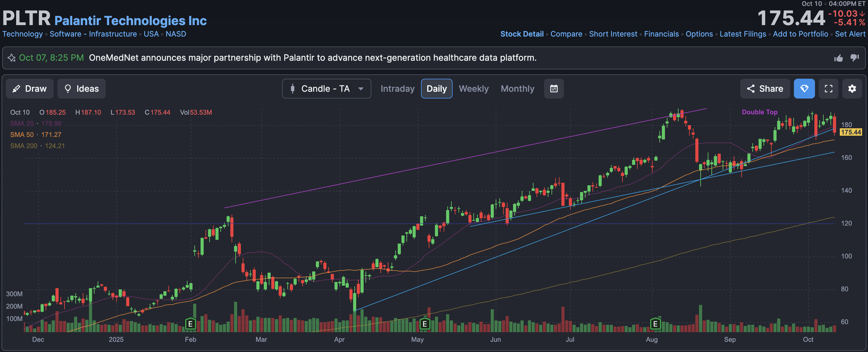Click the thumbs down icon on news
The image size is (868, 352).
tap(855, 58)
